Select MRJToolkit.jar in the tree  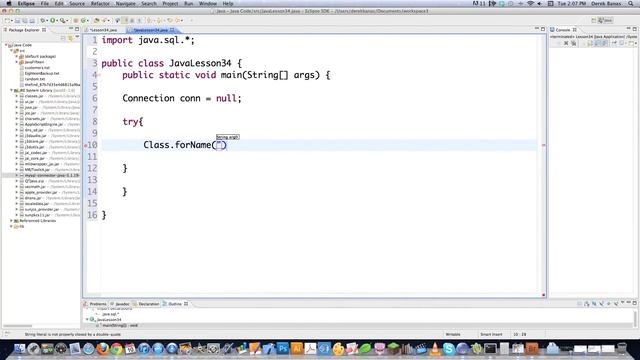(37, 169)
